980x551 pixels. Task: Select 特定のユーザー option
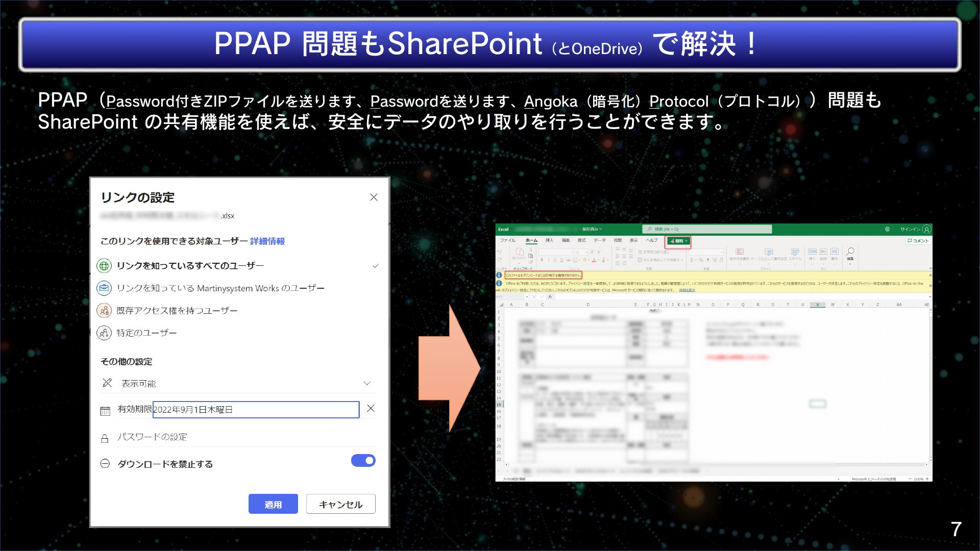tap(238, 333)
